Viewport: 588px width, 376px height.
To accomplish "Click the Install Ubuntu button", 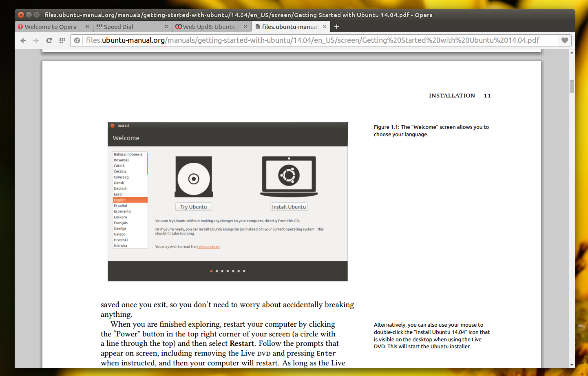I will 289,207.
